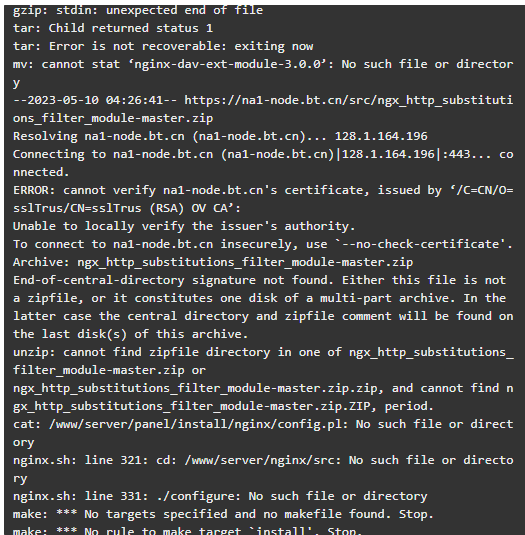Click "nginx.sh: line 331: ./configure" error line
Screen dimensions: 525x535
(220, 496)
